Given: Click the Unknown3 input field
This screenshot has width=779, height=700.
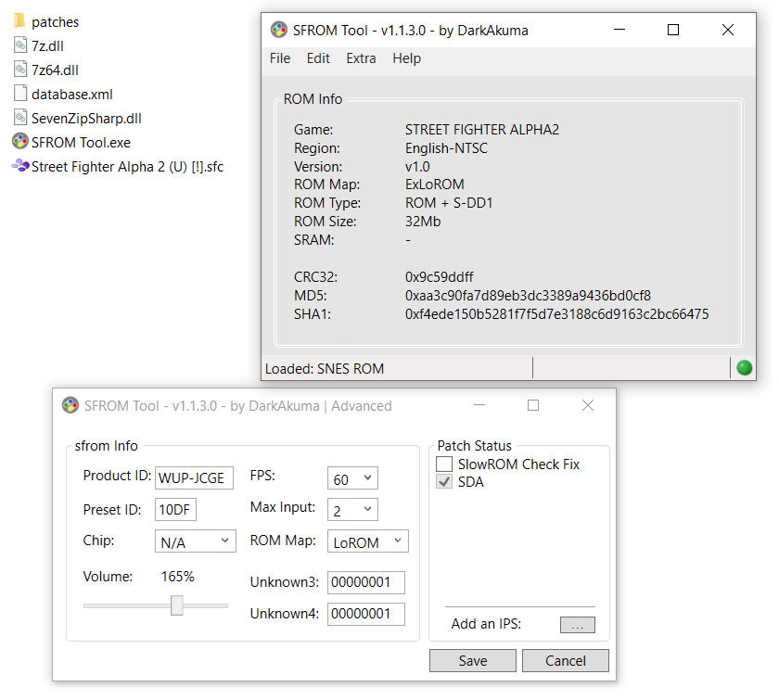Looking at the screenshot, I should click(x=366, y=582).
